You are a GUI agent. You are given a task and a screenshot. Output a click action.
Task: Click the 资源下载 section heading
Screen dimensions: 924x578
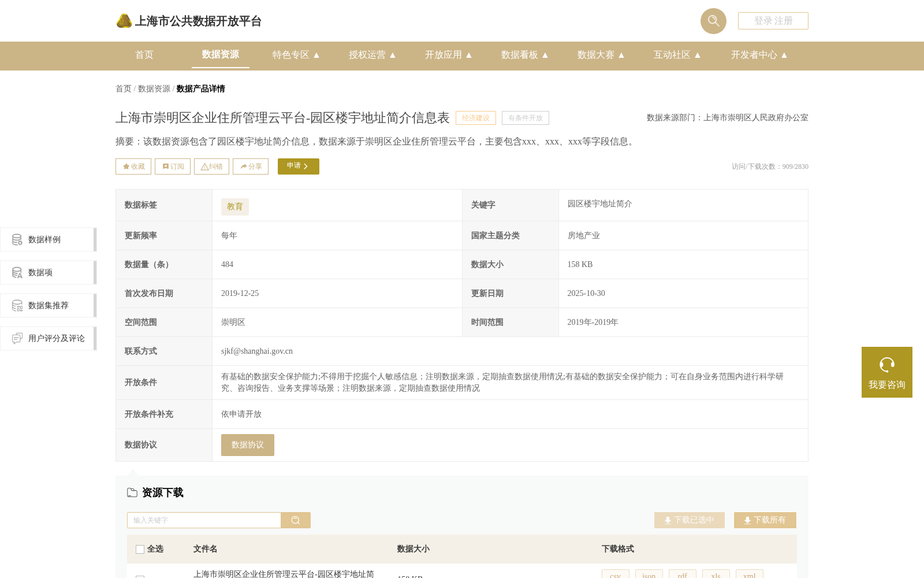point(163,492)
